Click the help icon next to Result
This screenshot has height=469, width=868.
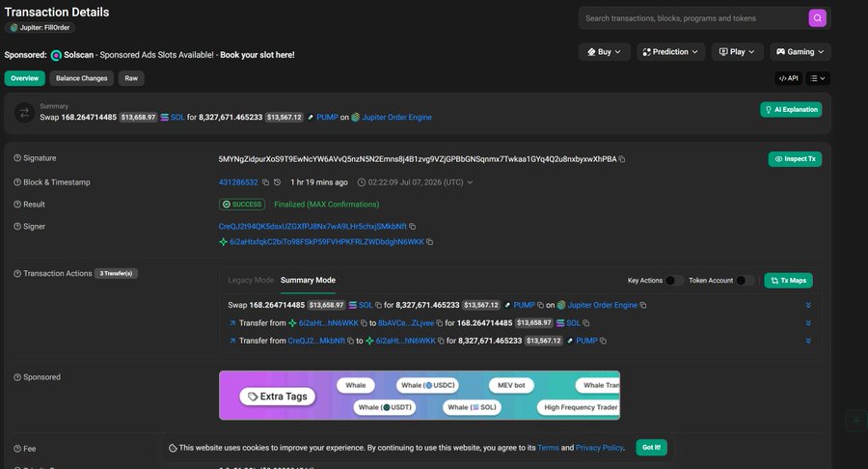[17, 205]
